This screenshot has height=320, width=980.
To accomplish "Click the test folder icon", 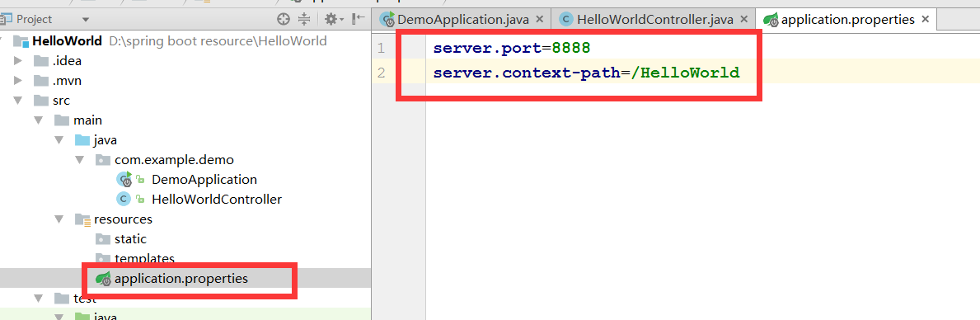I will [x=61, y=298].
